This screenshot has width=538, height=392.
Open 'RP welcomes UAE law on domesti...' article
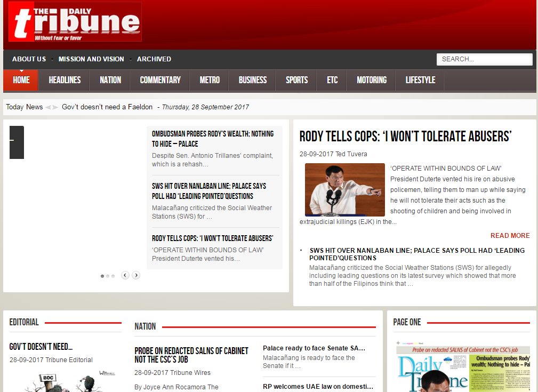(318, 387)
